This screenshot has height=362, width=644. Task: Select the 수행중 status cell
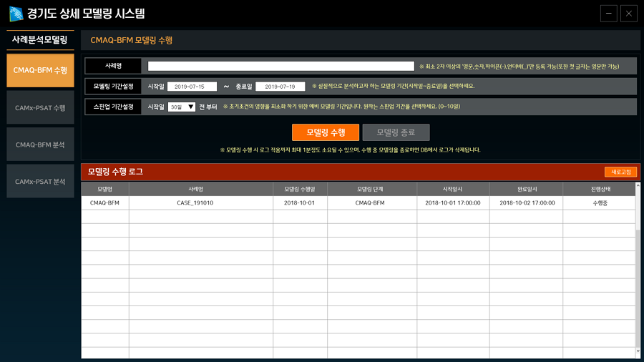coord(599,202)
